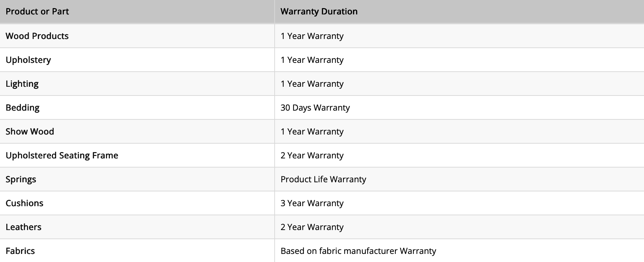644x262 pixels.
Task: Click Upholstered Seating Frame's 2 Year Warranty
Action: tap(459, 155)
